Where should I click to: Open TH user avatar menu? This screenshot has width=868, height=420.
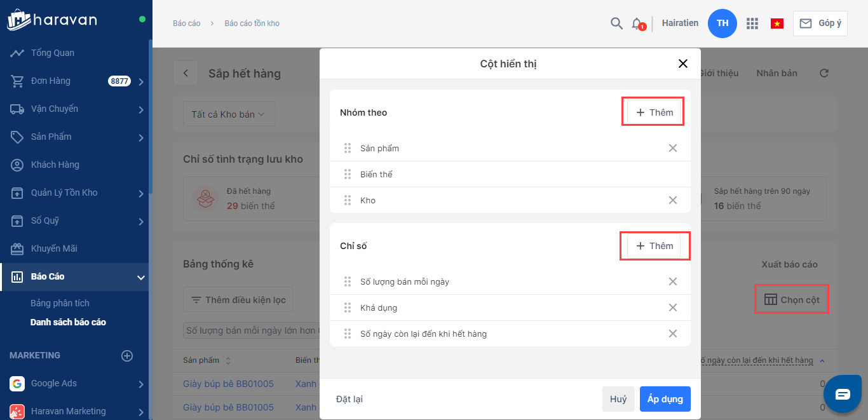(x=722, y=24)
